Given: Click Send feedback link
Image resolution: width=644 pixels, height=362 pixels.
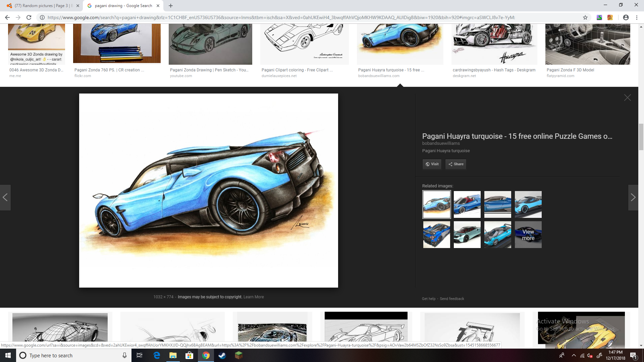Looking at the screenshot, I should 452,299.
